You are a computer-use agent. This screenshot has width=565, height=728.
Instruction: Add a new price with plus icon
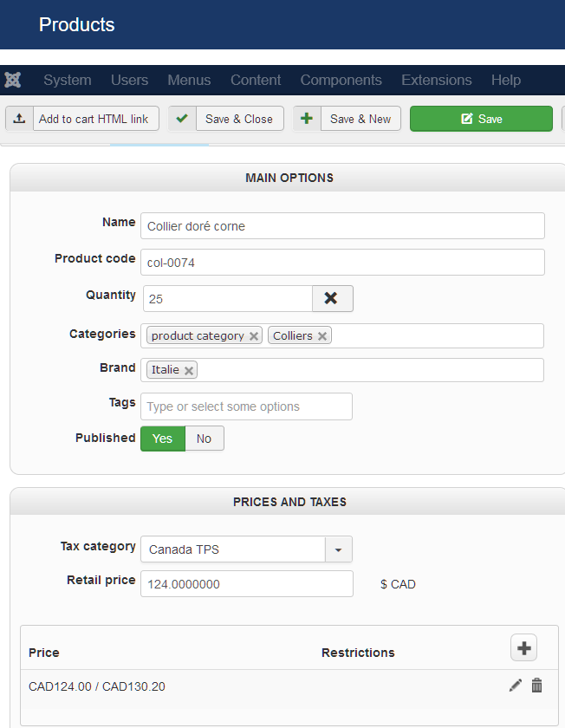point(524,647)
